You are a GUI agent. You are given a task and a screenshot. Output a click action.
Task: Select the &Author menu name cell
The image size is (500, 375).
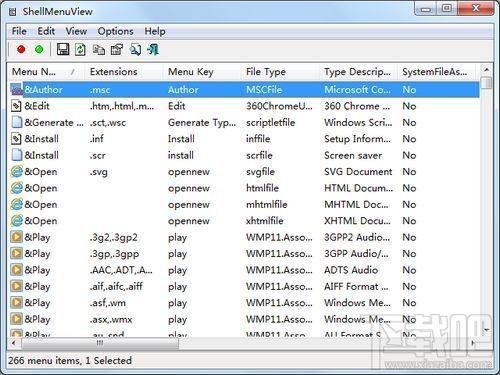[x=43, y=90]
